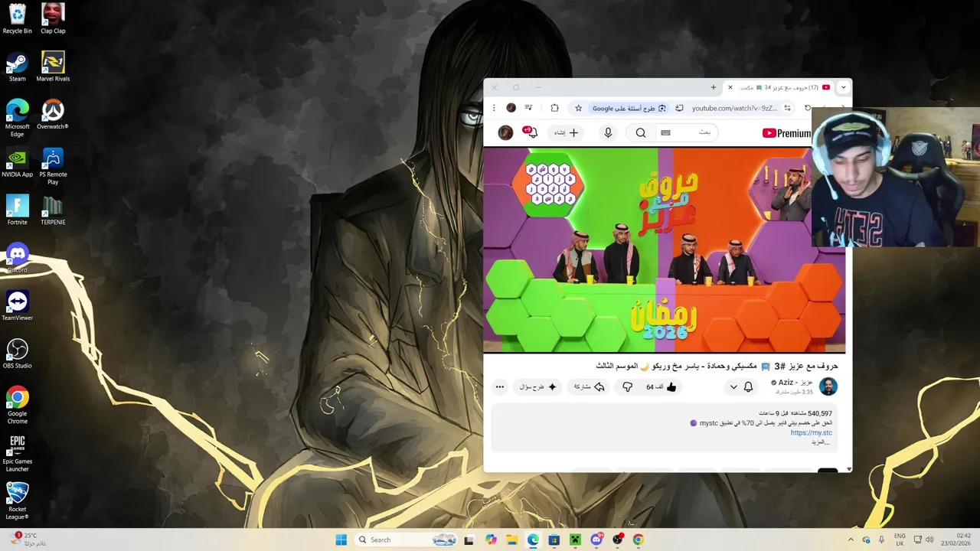Show hidden system tray icons chevron
The image size is (980, 551).
pos(850,540)
